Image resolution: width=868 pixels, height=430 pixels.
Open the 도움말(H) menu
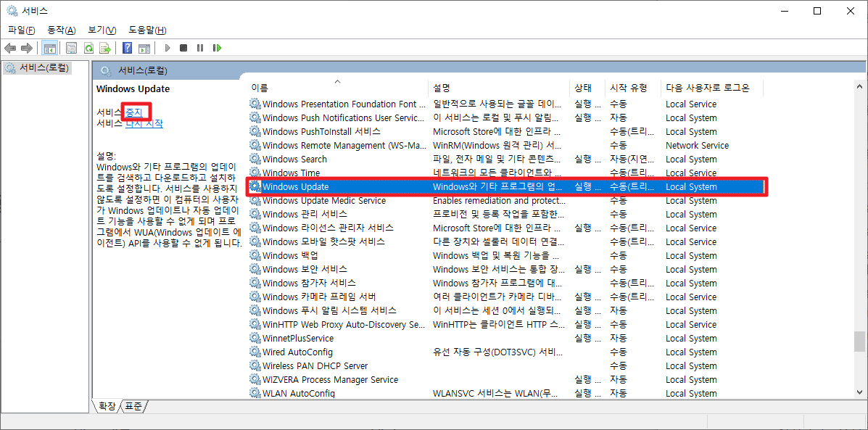pos(147,30)
